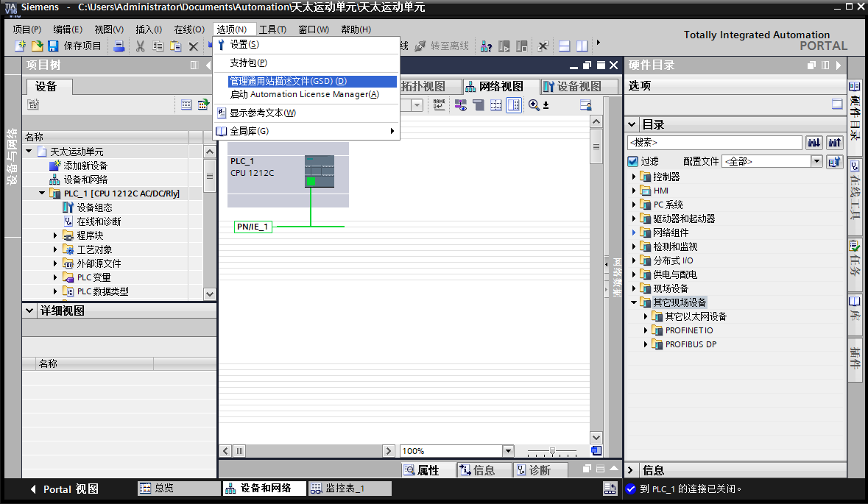Click the catalog profile settings wrench icon
The width and height of the screenshot is (868, 504).
click(834, 162)
